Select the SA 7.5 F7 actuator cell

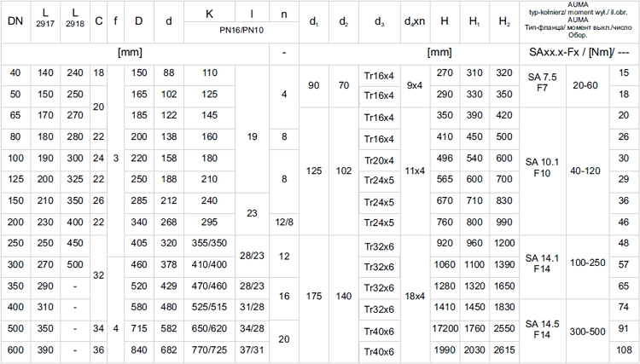(x=542, y=84)
